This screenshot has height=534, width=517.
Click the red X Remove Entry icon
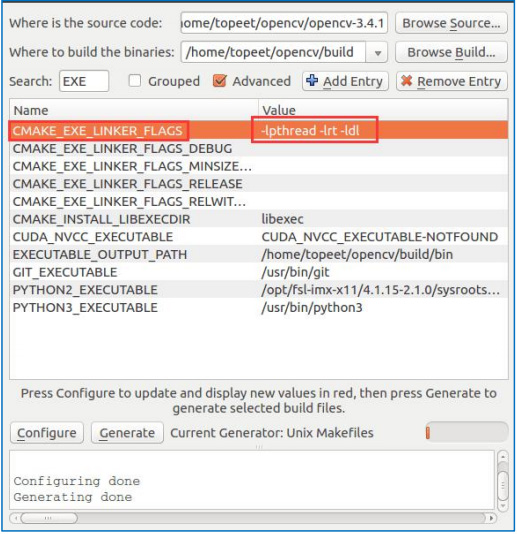[x=407, y=81]
